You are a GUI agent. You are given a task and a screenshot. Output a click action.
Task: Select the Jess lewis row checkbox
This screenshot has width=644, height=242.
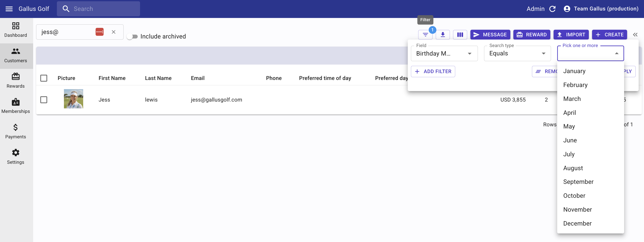(44, 100)
